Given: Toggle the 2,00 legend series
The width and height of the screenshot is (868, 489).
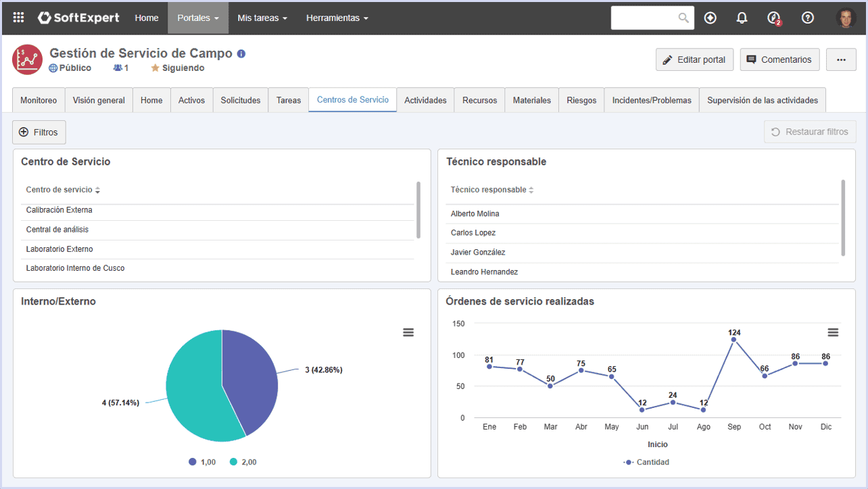Looking at the screenshot, I should coord(243,462).
